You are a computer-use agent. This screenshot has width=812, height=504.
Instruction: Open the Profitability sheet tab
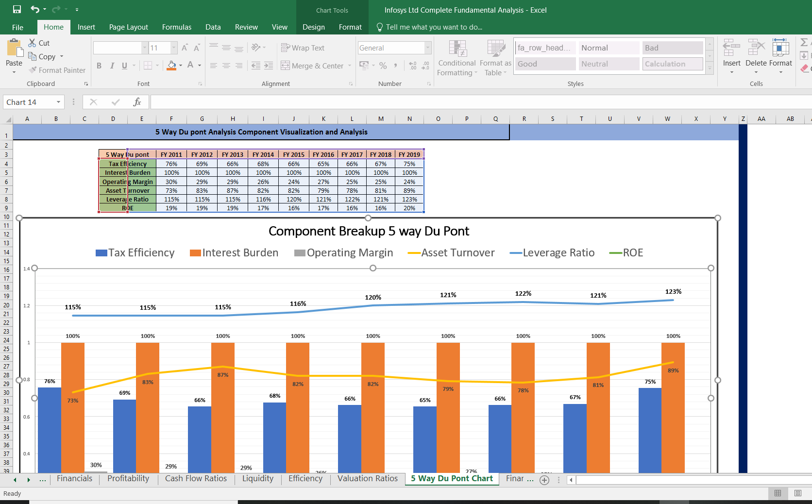click(128, 479)
